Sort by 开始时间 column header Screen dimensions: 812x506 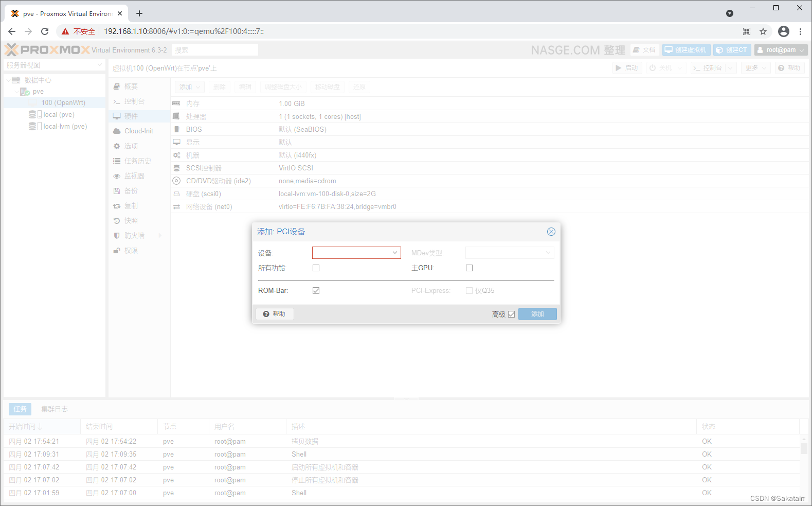[x=42, y=427]
